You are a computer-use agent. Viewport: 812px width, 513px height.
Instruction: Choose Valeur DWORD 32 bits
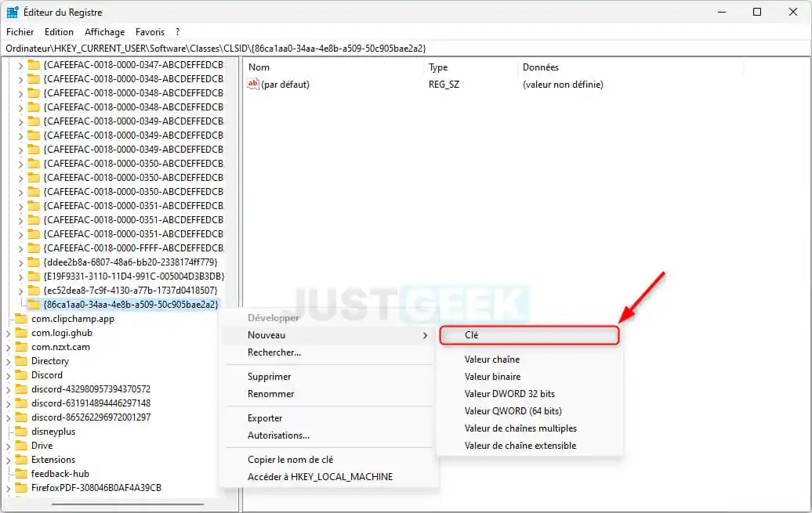(x=529, y=394)
